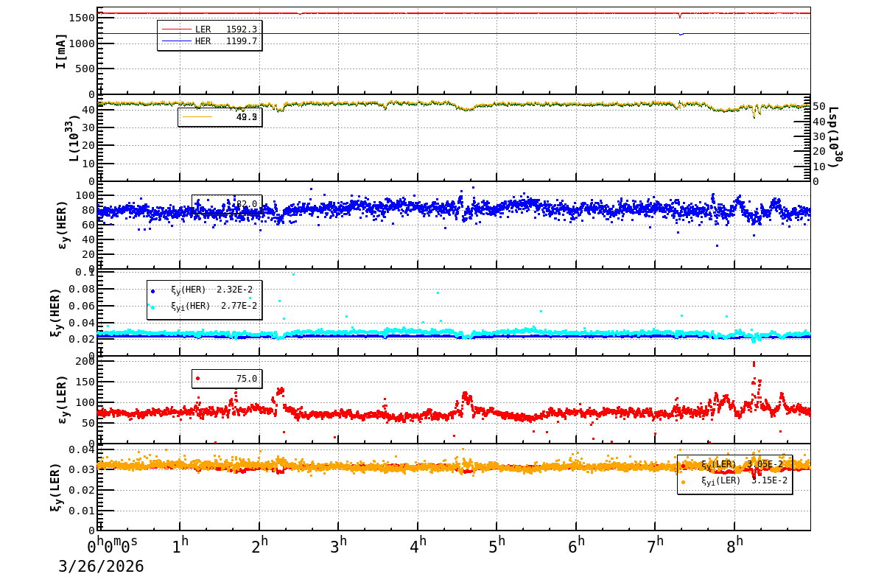Click the 4h tick on time axis
This screenshot has width=884, height=588.
pos(418,547)
